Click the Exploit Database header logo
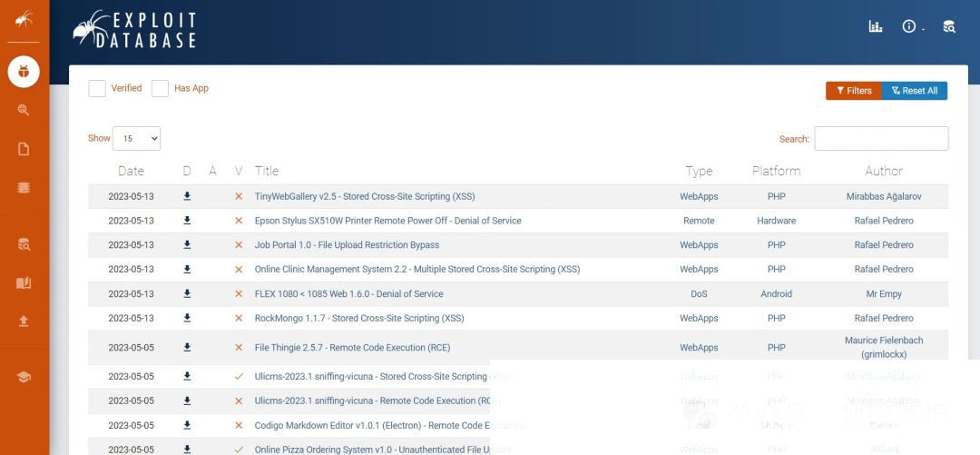980x455 pixels. tap(134, 29)
